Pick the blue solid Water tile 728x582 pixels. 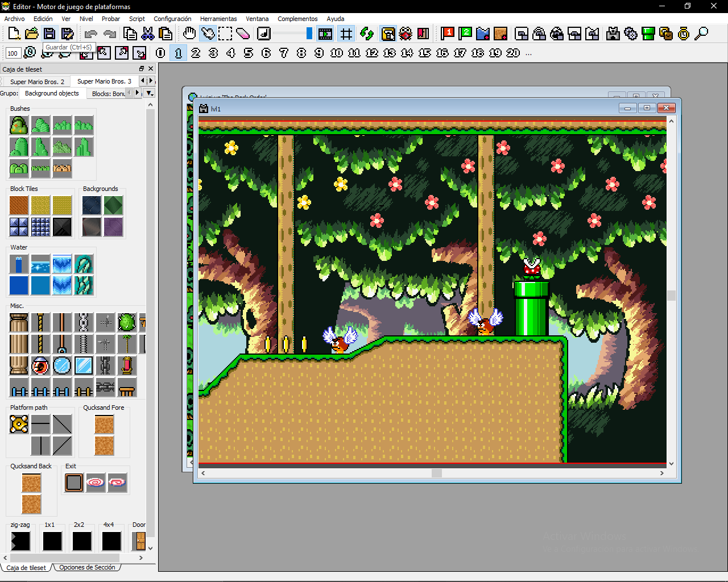(x=19, y=285)
